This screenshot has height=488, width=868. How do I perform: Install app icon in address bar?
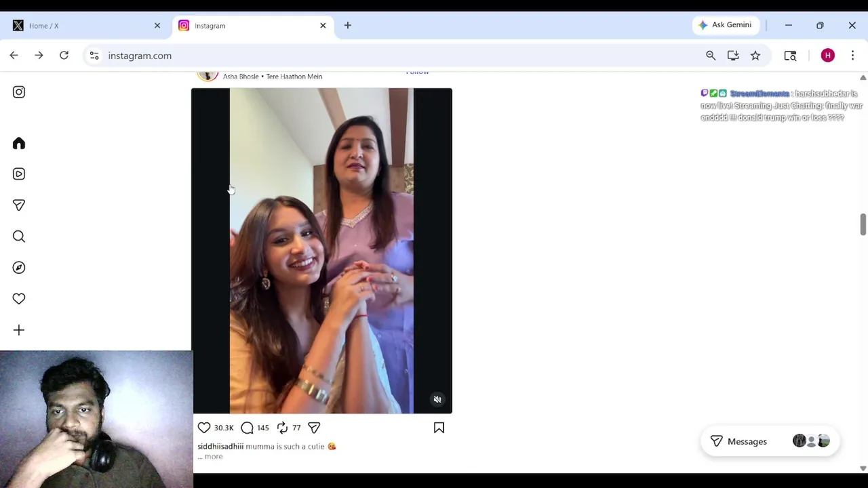[733, 56]
